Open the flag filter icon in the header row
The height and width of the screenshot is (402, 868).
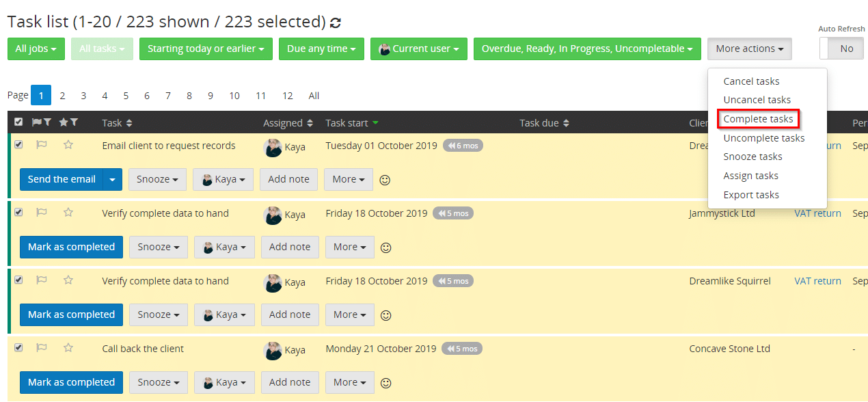pos(49,122)
